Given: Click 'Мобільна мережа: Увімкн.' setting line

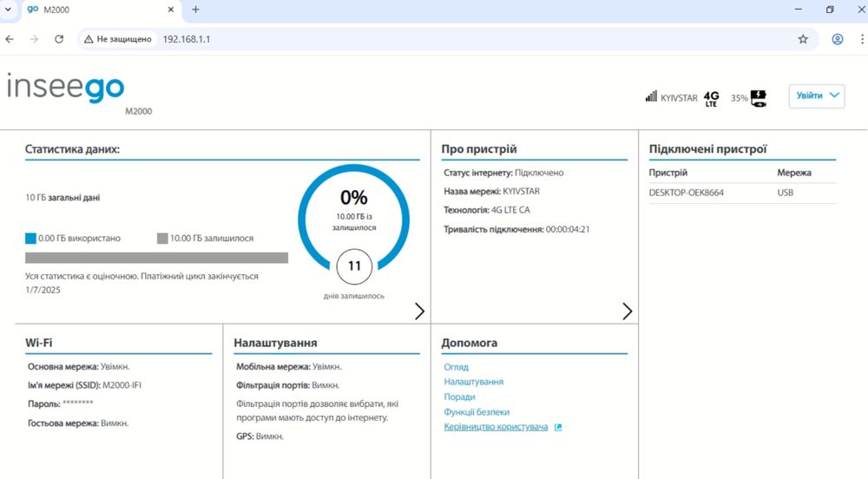Looking at the screenshot, I should pos(289,367).
